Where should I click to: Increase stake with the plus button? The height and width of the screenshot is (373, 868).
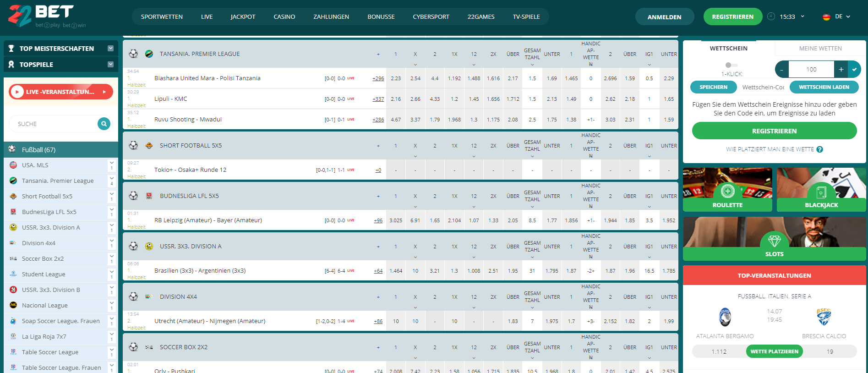(841, 69)
